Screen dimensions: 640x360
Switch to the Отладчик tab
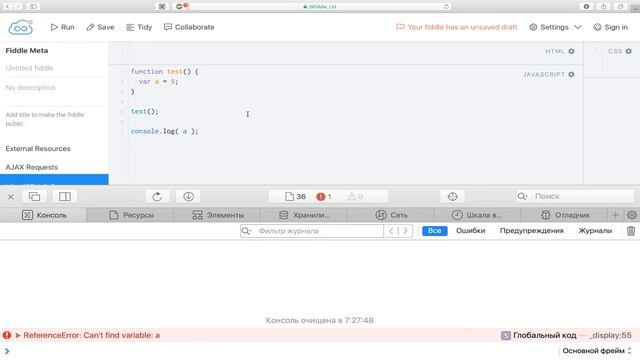564,215
